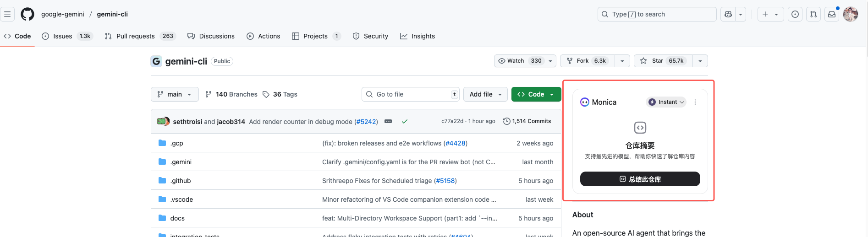868x237 pixels.
Task: Click the Monica logo icon
Action: [x=585, y=102]
